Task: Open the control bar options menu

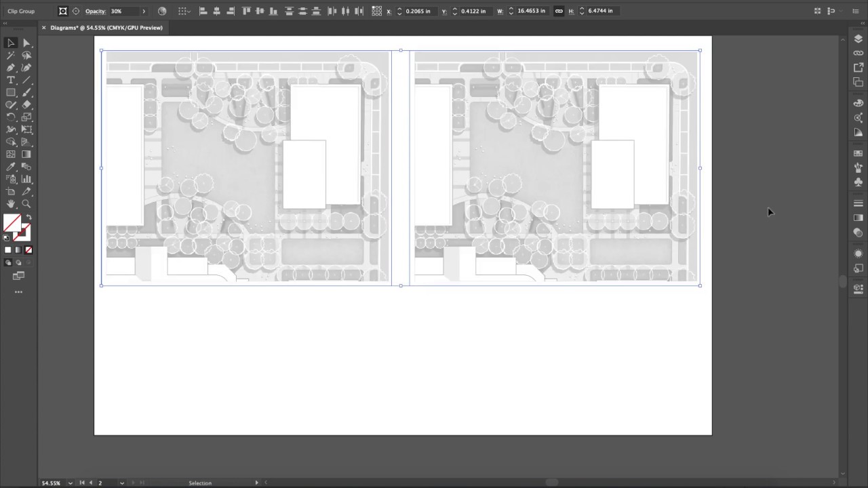Action: coord(857,11)
